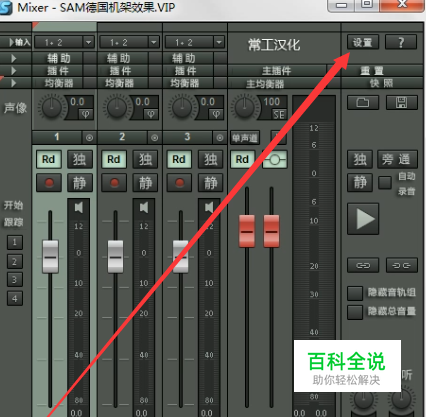Click the unlink channels broken-chain icon
This screenshot has width=426, height=417.
(401, 266)
